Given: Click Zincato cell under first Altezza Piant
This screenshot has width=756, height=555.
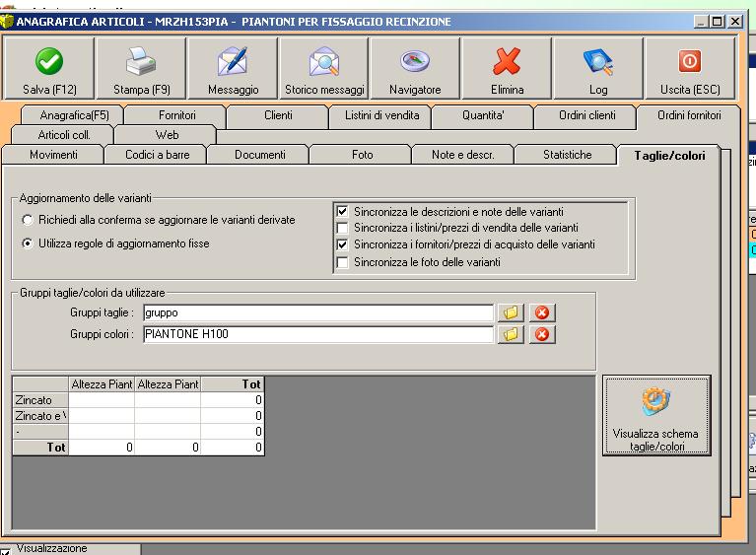Looking at the screenshot, I should [102, 400].
